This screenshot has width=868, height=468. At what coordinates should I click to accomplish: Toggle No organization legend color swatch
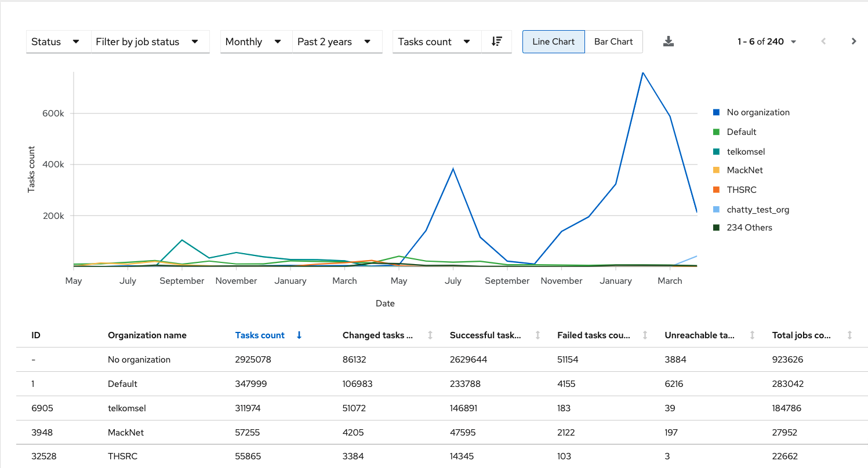pyautogui.click(x=717, y=112)
